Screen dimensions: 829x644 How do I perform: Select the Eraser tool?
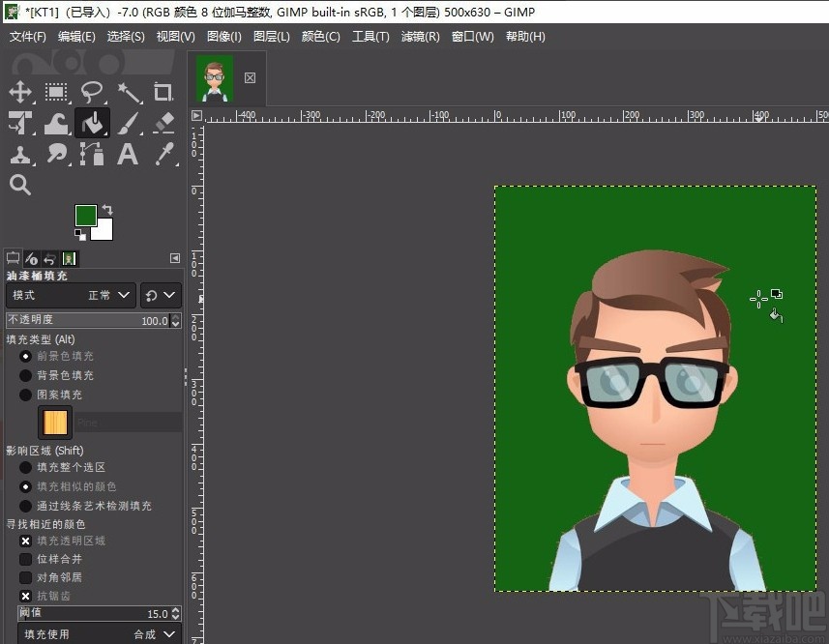pyautogui.click(x=163, y=124)
